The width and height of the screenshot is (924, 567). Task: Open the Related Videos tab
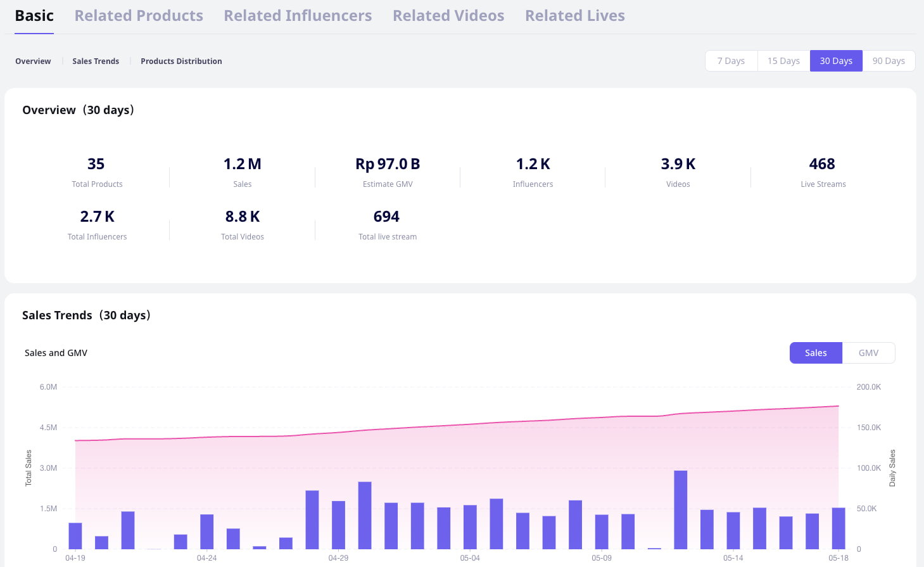click(x=448, y=16)
